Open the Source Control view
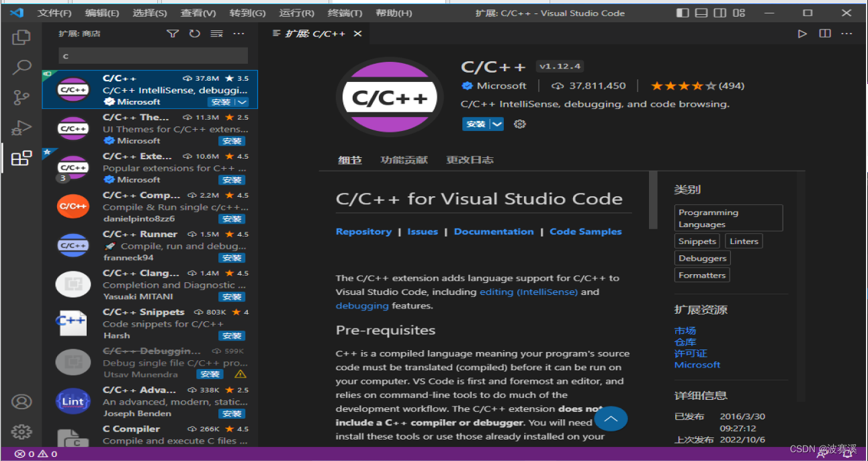The width and height of the screenshot is (868, 461). coord(21,98)
